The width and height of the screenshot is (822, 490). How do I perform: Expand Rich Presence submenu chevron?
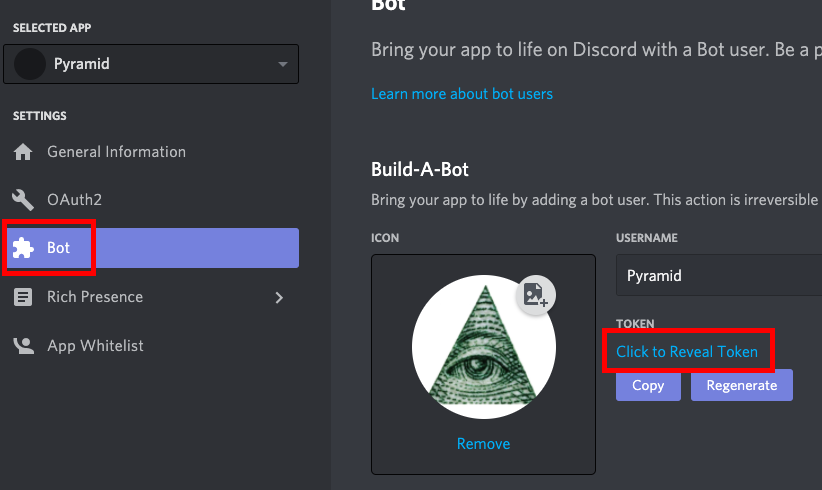[x=279, y=298]
